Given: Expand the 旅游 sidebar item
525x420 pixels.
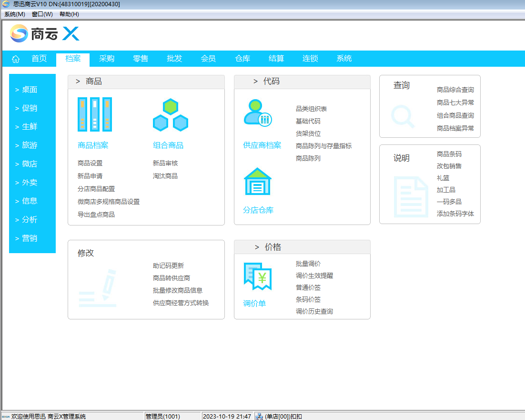Looking at the screenshot, I should tap(26, 145).
